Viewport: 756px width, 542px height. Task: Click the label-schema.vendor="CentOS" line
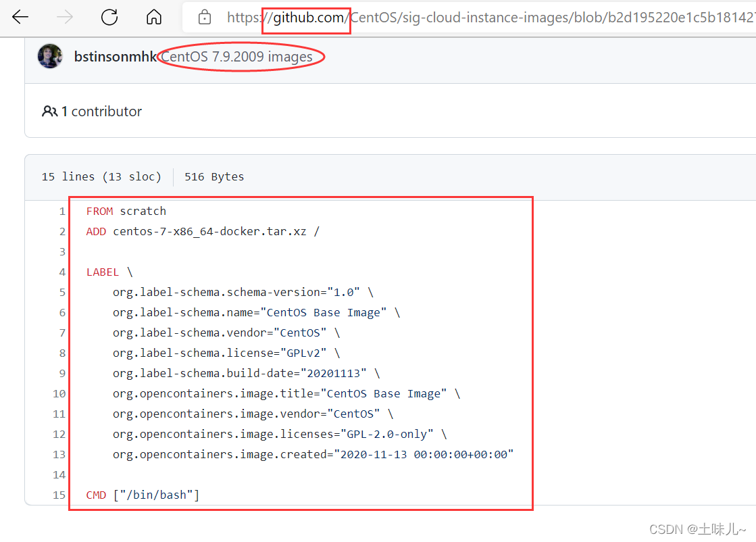[226, 332]
